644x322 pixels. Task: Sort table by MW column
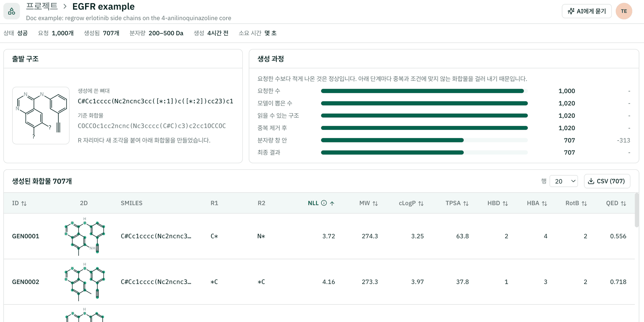tap(369, 203)
